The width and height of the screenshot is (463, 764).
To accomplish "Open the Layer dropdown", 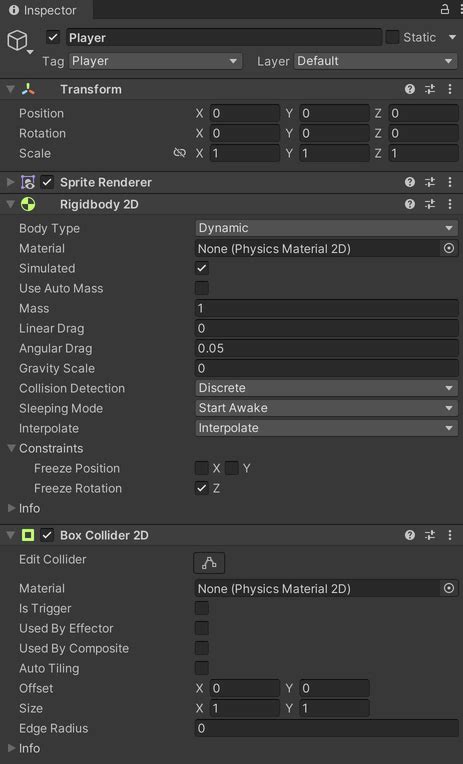I will pyautogui.click(x=375, y=61).
